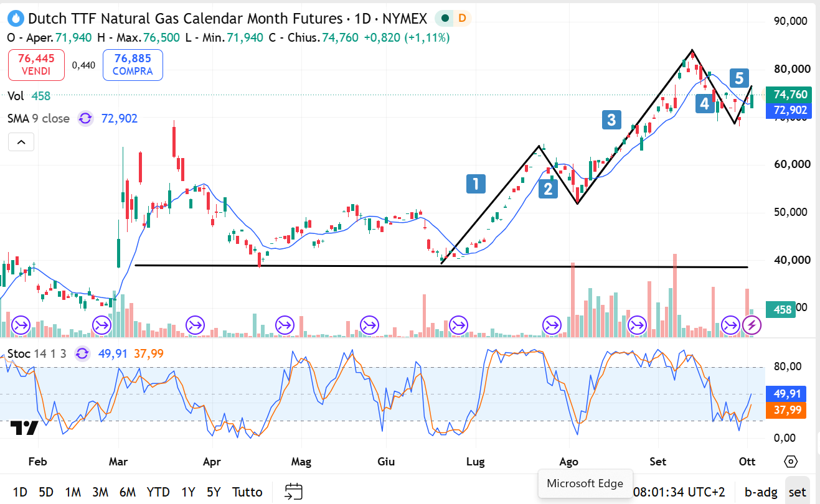Toggle the set session option

tap(798, 492)
